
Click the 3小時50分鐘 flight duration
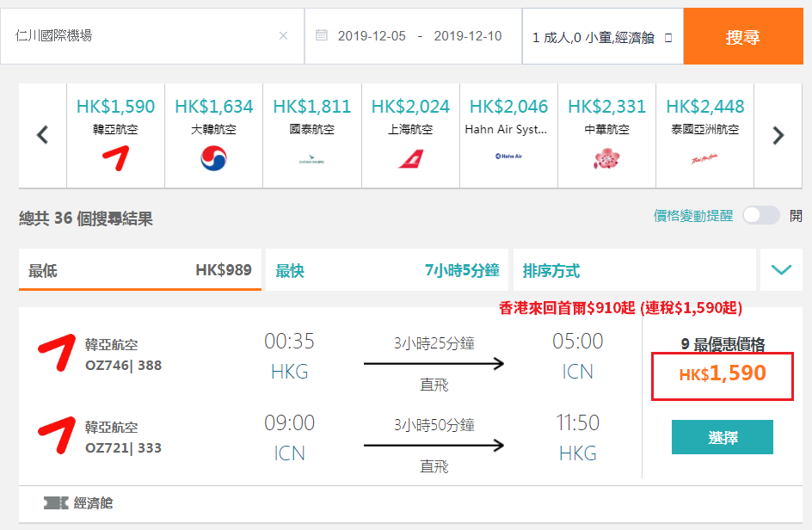coord(434,425)
